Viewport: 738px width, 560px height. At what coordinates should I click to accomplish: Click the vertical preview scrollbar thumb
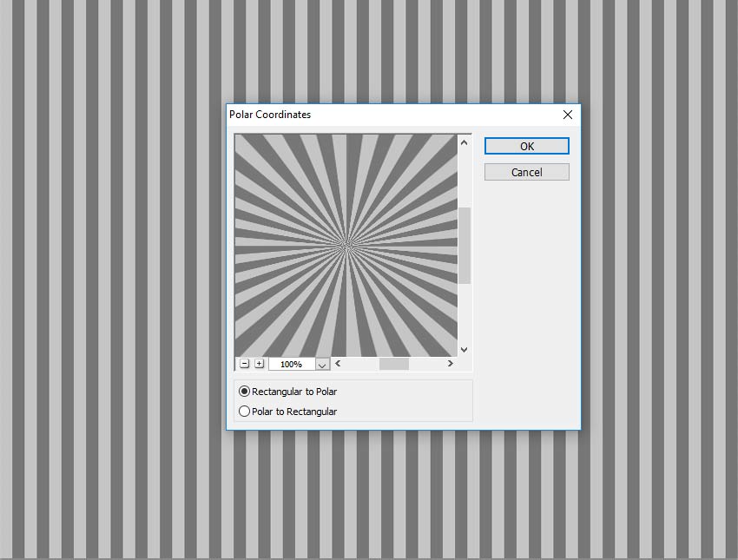click(x=465, y=246)
